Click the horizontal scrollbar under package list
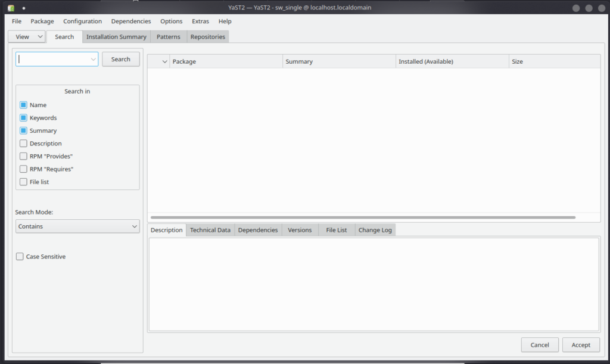The height and width of the screenshot is (364, 610). (x=363, y=217)
